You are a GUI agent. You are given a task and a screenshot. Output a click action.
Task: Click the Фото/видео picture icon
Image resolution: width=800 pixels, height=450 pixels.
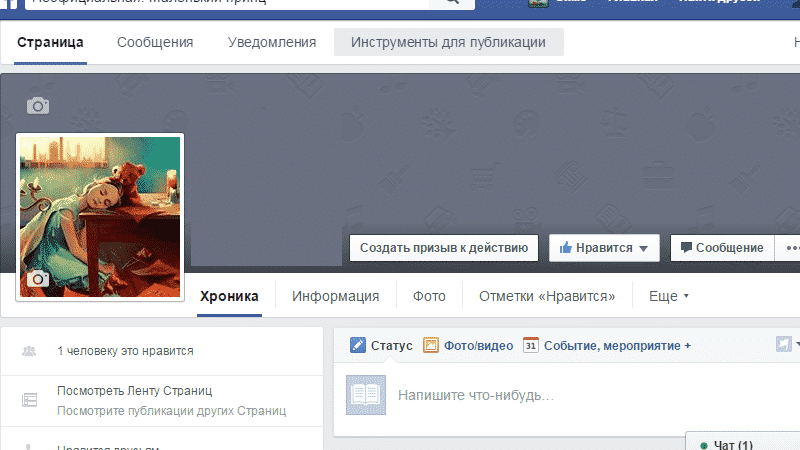click(x=431, y=345)
